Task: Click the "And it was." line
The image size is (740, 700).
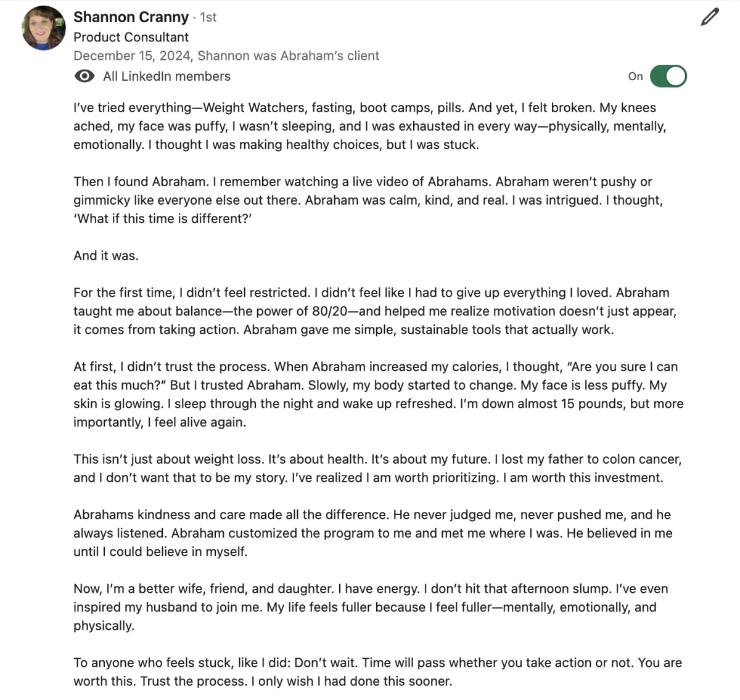Action: click(x=106, y=255)
